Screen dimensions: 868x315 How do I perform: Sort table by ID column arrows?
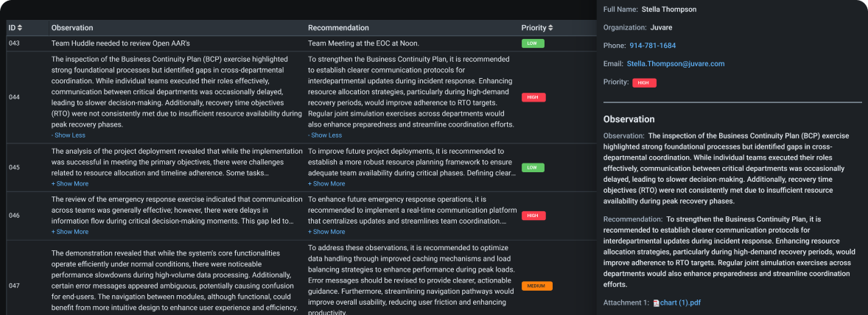point(20,28)
